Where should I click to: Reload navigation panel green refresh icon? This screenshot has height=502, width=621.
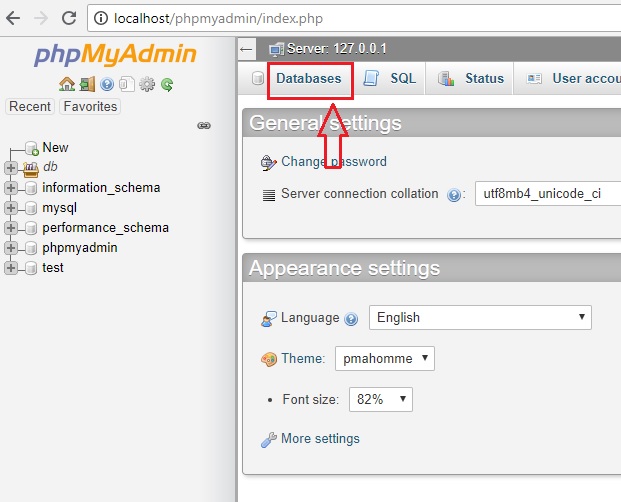167,84
